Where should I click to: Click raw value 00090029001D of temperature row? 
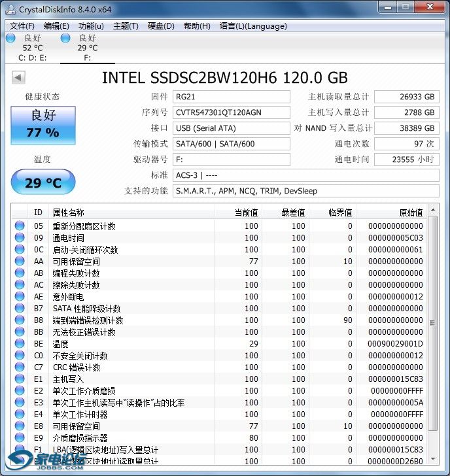(395, 344)
